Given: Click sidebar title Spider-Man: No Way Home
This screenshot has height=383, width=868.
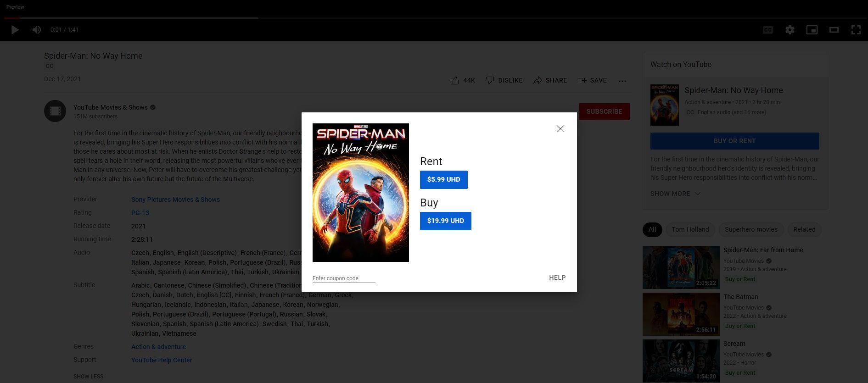Looking at the screenshot, I should click(734, 90).
